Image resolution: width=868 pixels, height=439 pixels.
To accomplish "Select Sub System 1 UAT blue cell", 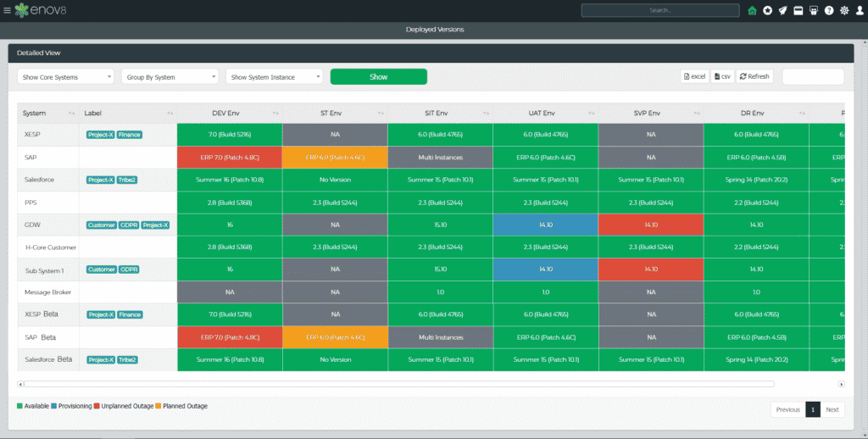I will 545,269.
